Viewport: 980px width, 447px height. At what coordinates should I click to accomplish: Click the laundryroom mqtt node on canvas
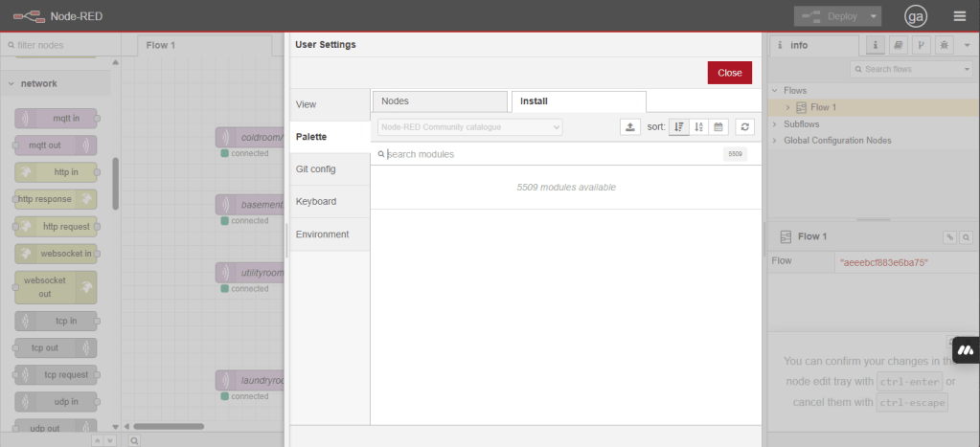pos(250,380)
